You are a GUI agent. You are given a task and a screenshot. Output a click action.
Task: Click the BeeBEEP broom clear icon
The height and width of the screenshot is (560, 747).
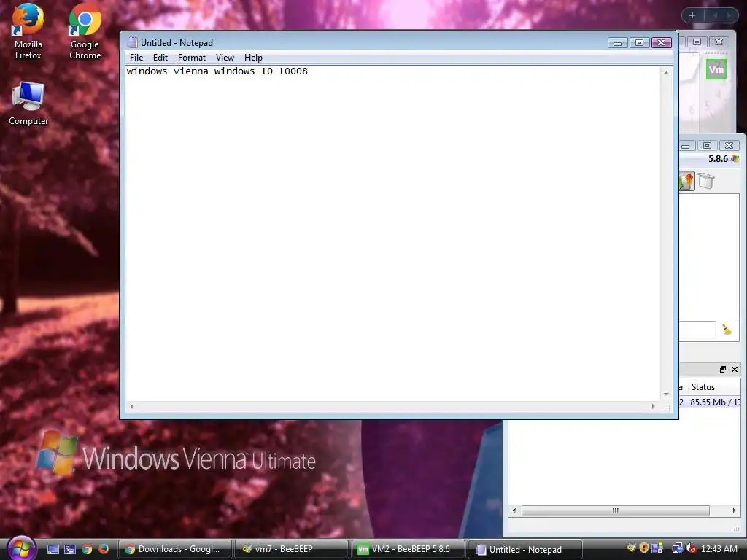tap(727, 329)
